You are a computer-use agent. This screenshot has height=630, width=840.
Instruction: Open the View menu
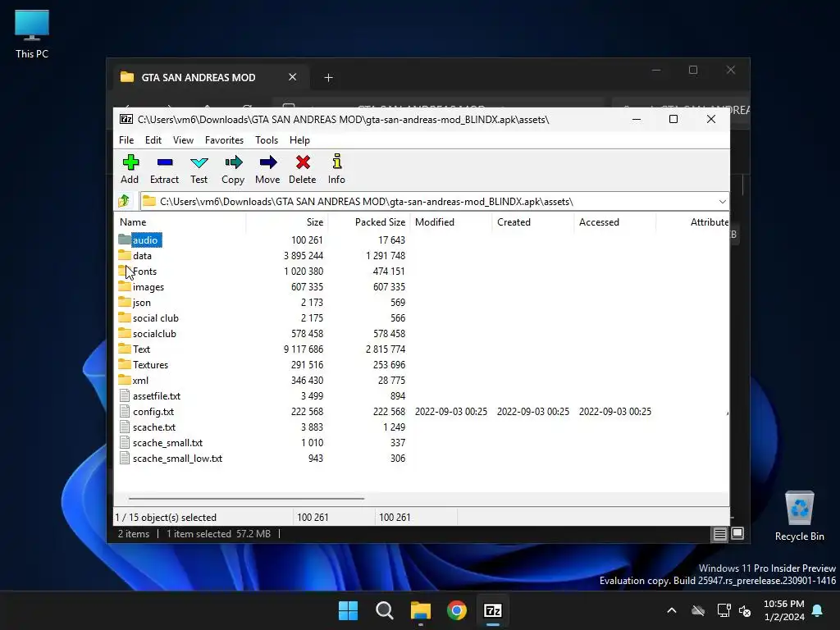183,139
